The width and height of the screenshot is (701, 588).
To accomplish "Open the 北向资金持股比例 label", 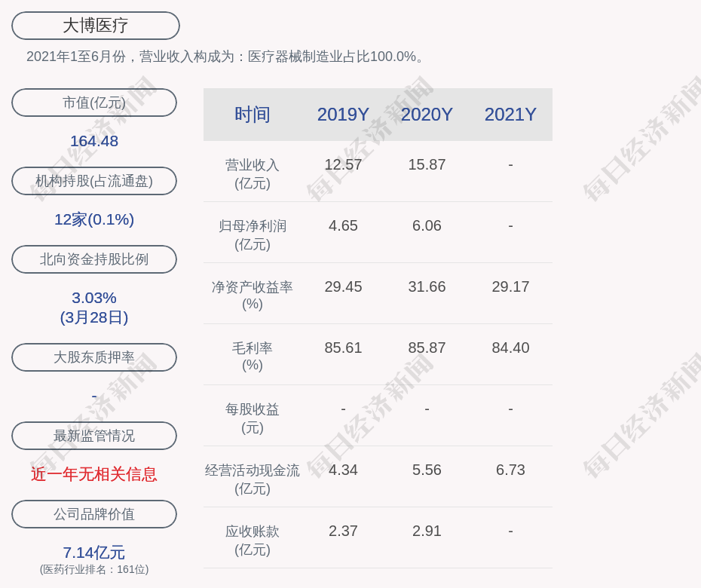I will [94, 259].
